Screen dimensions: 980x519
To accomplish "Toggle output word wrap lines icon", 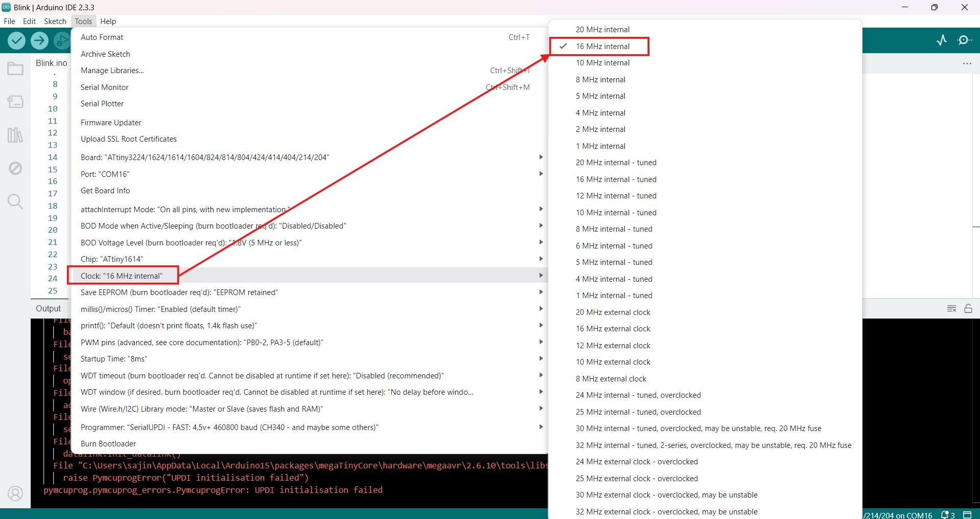I will click(x=951, y=308).
